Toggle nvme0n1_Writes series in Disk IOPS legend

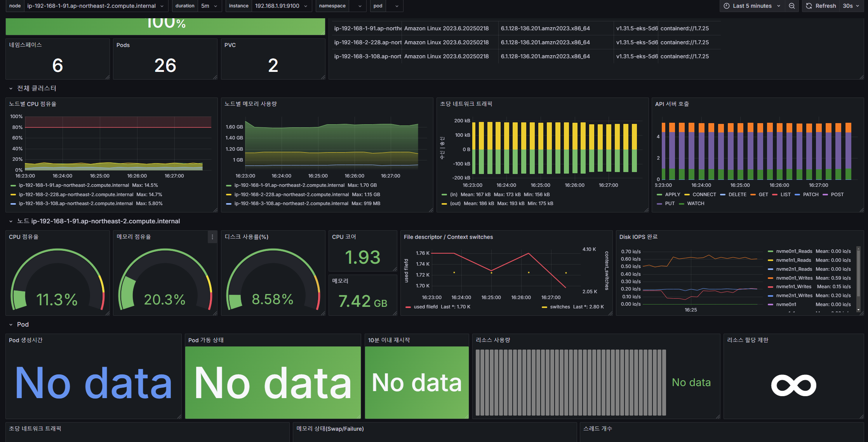(x=794, y=278)
